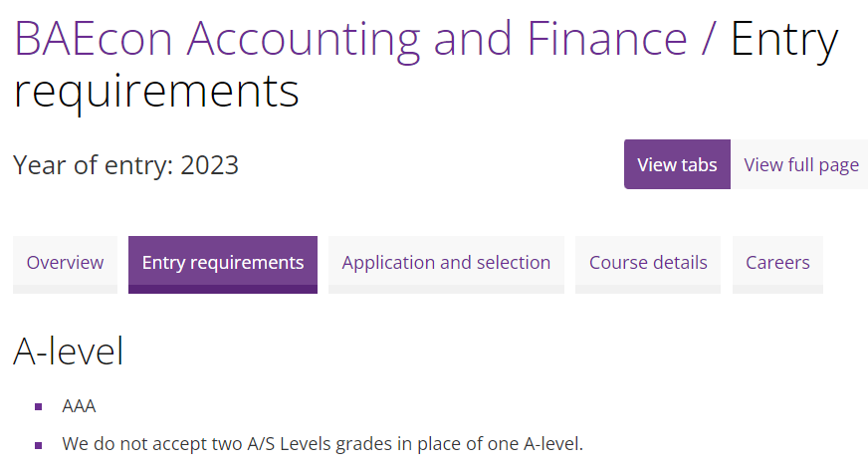Open the Overview tab

[65, 263]
